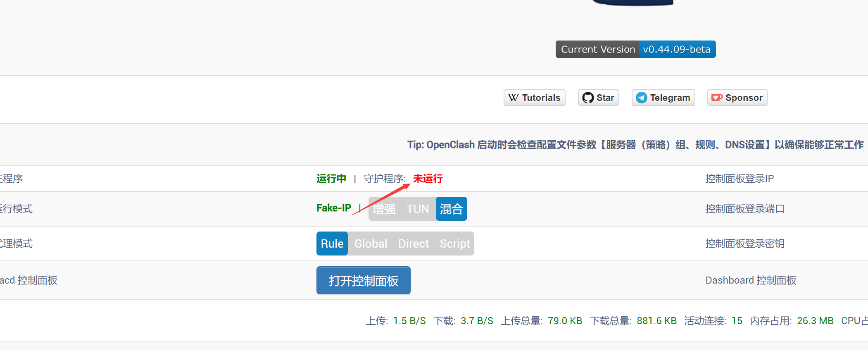This screenshot has height=351, width=868.
Task: Click the memory usage value 26.3 MB
Action: (815, 321)
